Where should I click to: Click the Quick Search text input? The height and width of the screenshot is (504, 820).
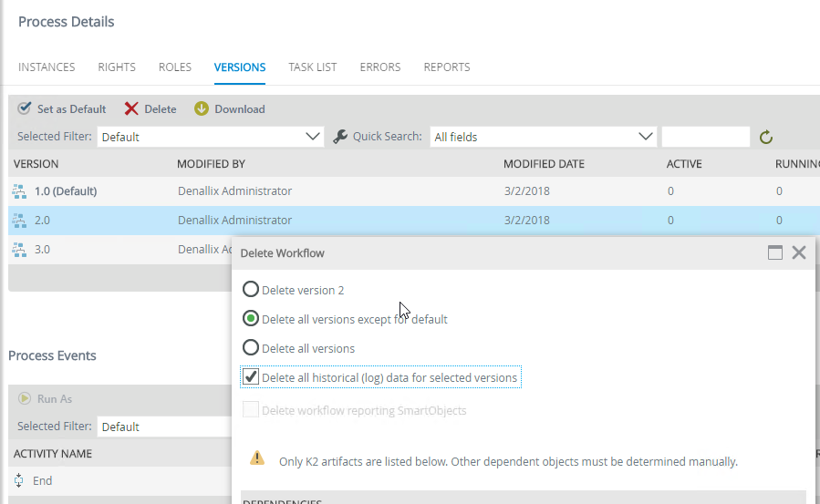click(705, 137)
